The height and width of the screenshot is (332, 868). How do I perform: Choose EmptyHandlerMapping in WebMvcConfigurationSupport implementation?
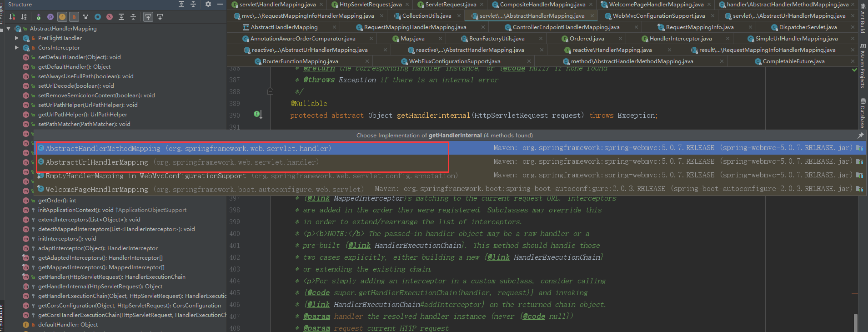click(x=451, y=176)
